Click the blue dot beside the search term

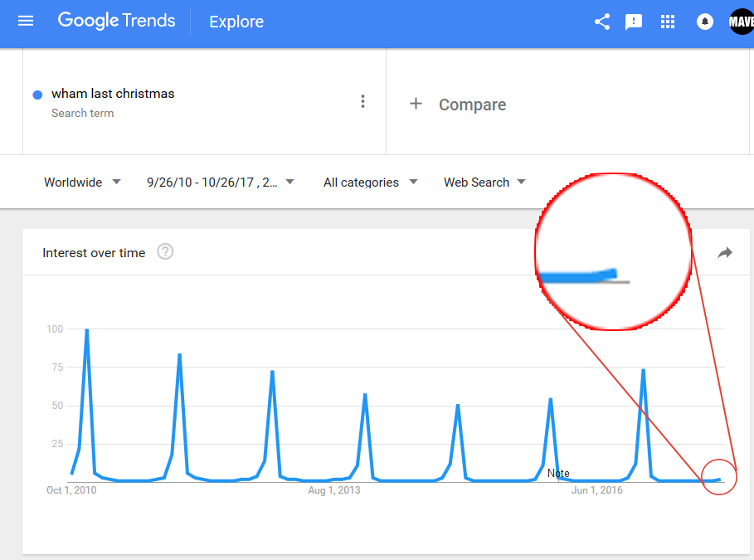[x=37, y=95]
